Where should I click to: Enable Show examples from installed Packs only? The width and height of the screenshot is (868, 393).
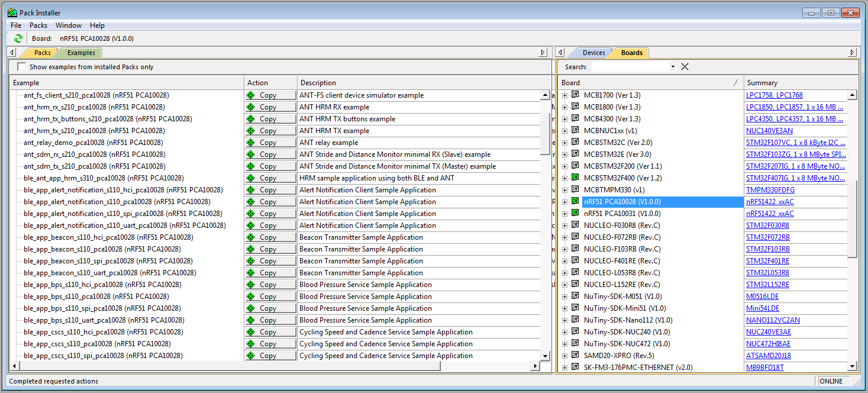pos(22,67)
